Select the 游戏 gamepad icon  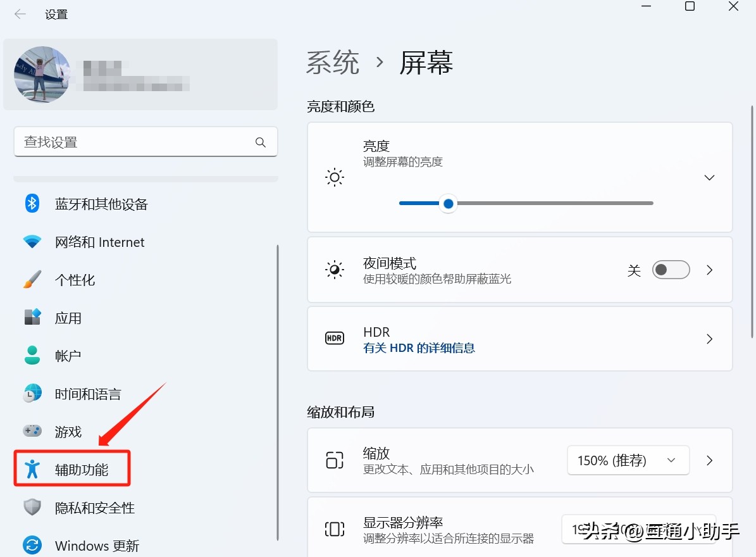click(x=32, y=432)
